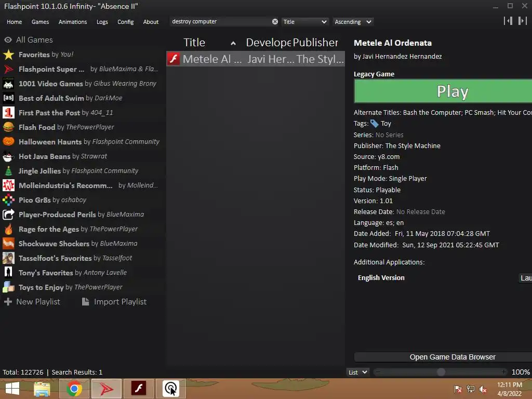Screen dimensions: 532x399
Task: Click the network tray icon
Action: click(x=471, y=389)
